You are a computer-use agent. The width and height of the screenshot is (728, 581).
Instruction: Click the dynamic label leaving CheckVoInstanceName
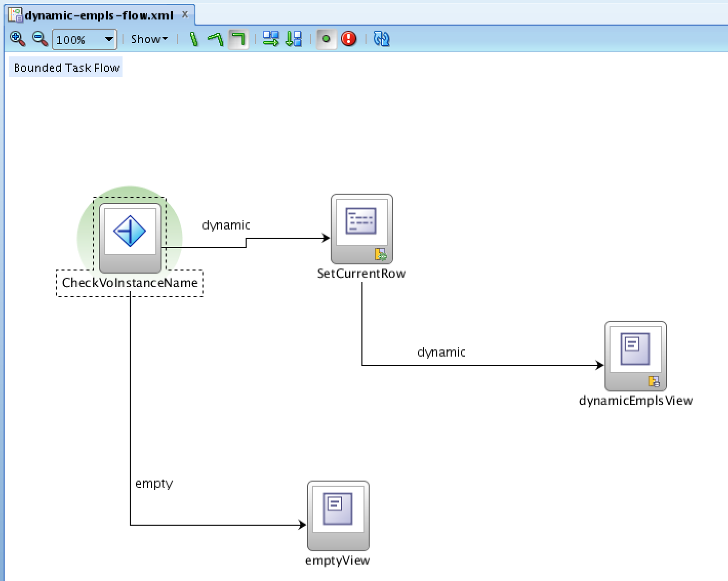(x=226, y=225)
